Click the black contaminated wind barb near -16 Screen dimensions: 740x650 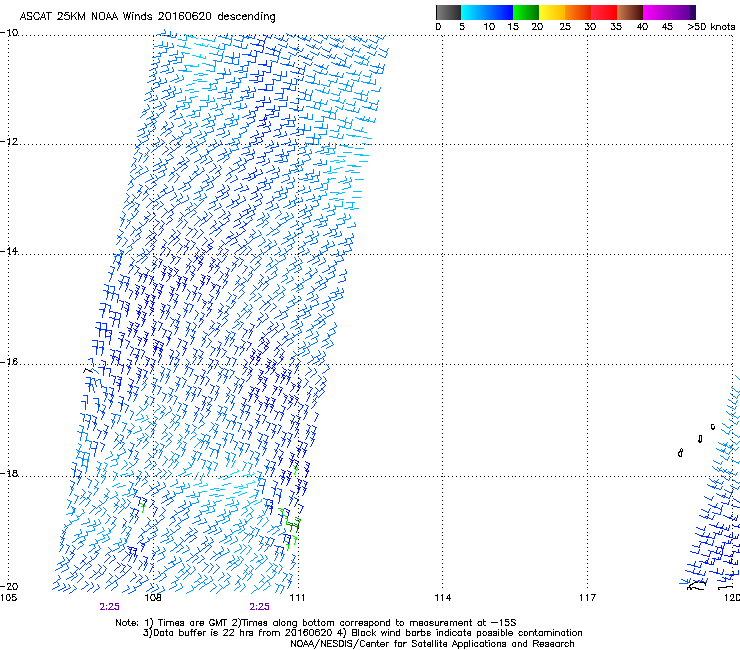coord(89,369)
